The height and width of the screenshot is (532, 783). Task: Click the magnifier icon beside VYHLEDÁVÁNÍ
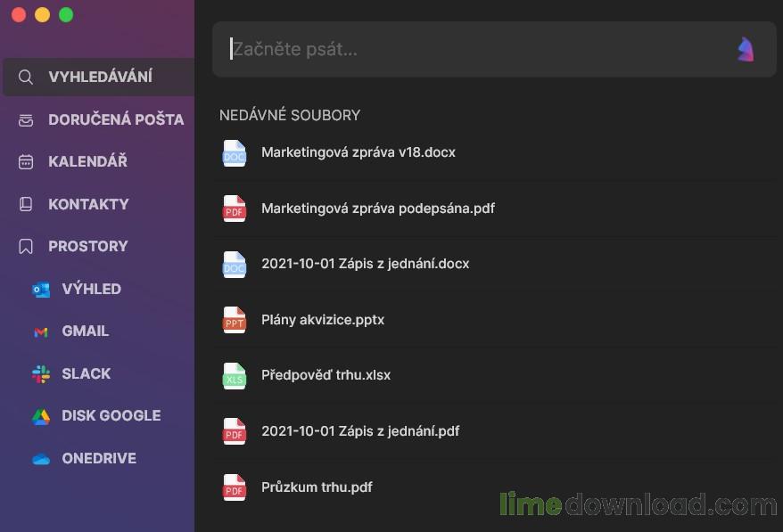26,78
